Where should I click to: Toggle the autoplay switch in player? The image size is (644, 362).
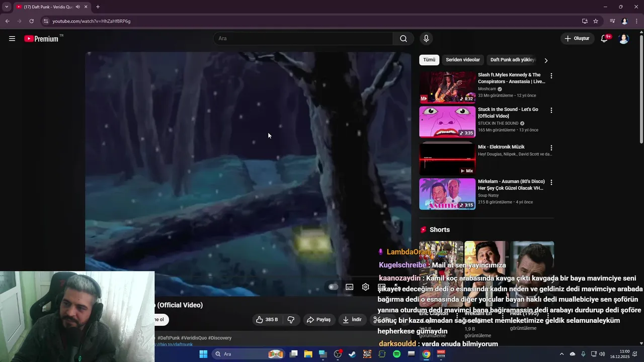click(x=333, y=287)
